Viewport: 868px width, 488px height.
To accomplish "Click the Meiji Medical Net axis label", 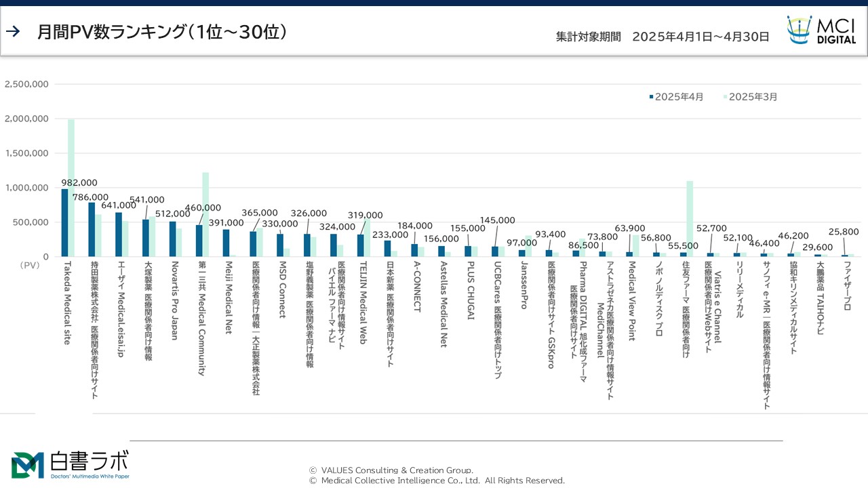I will tap(228, 297).
